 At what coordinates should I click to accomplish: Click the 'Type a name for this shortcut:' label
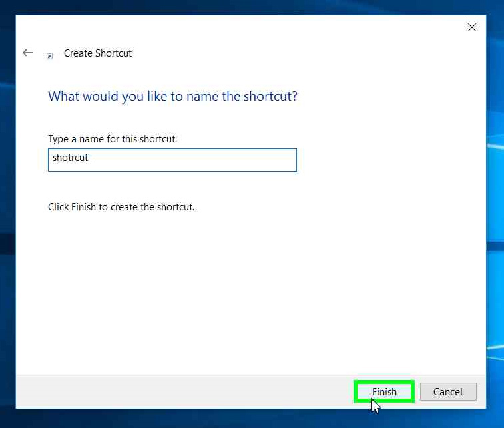click(113, 139)
